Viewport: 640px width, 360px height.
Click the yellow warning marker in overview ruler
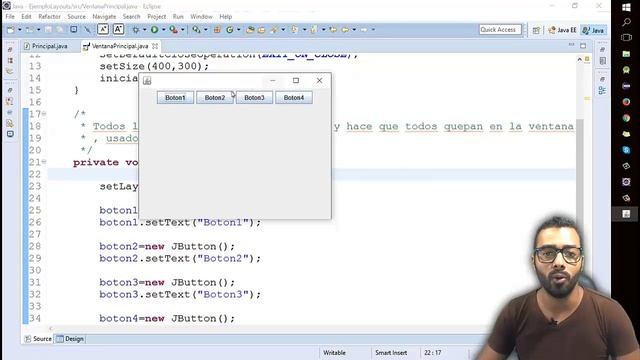coord(587,98)
